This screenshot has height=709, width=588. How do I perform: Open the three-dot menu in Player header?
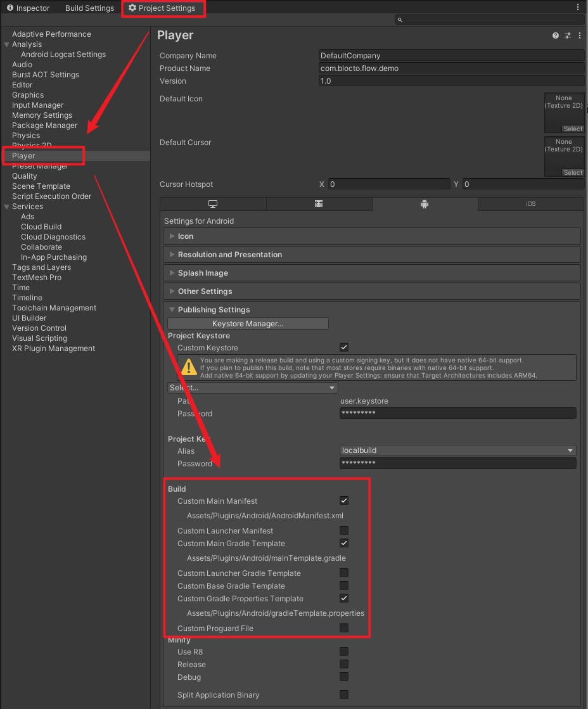tap(578, 35)
